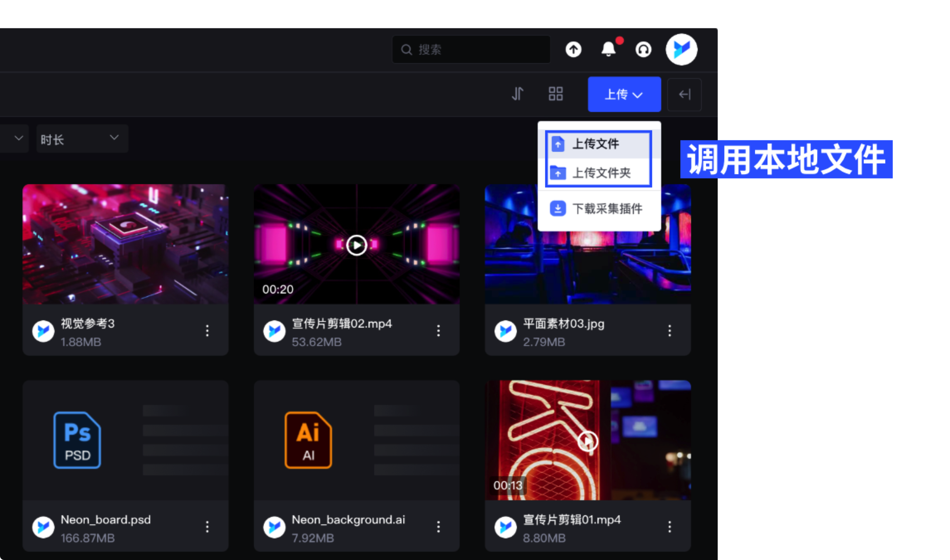Open the headset support icon

point(643,49)
